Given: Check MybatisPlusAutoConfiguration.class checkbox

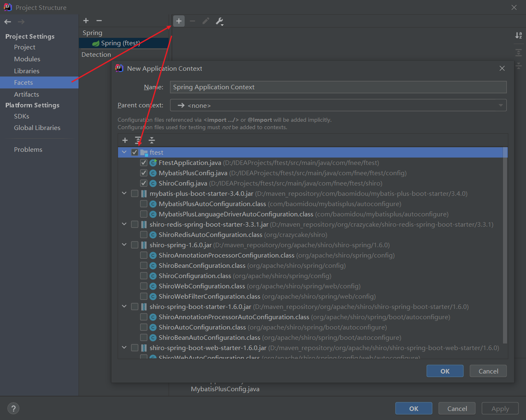Looking at the screenshot, I should click(144, 204).
